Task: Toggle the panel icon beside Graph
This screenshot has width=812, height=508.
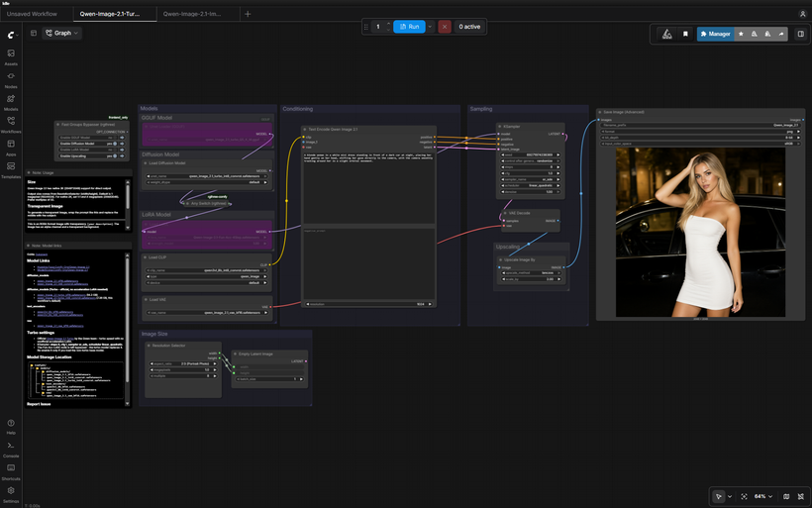Action: click(x=34, y=33)
